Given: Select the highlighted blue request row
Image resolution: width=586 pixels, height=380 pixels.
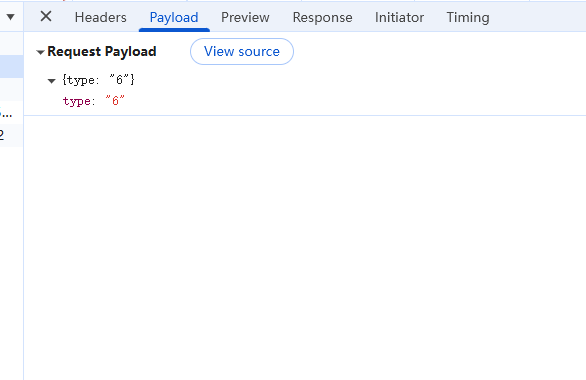Looking at the screenshot, I should click(12, 67).
